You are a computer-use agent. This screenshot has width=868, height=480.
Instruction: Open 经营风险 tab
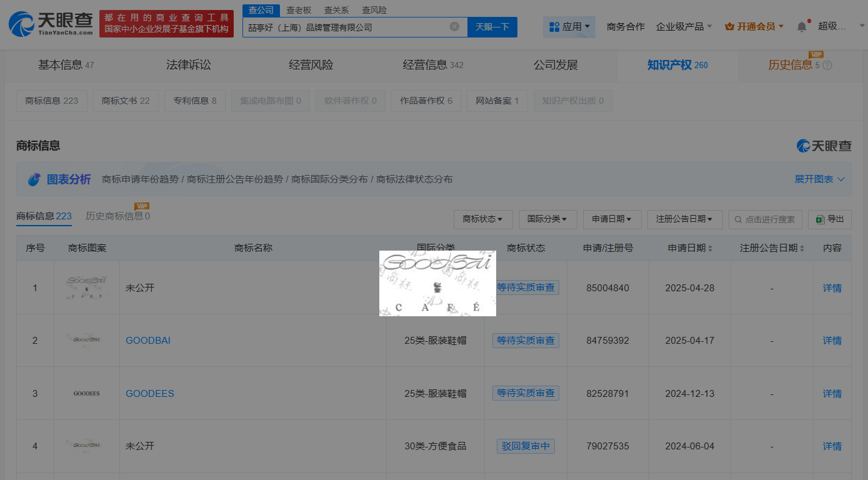coord(311,65)
